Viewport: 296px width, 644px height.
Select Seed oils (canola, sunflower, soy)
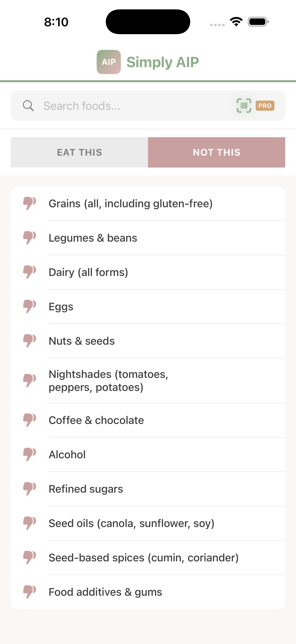(132, 523)
